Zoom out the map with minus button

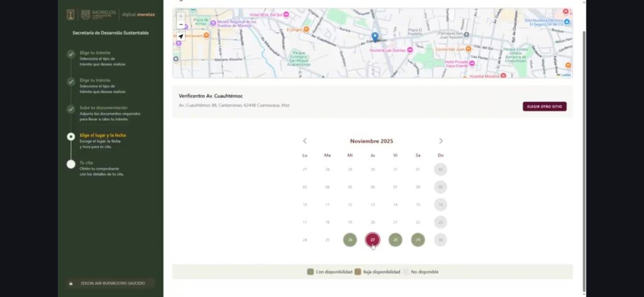pyautogui.click(x=181, y=25)
